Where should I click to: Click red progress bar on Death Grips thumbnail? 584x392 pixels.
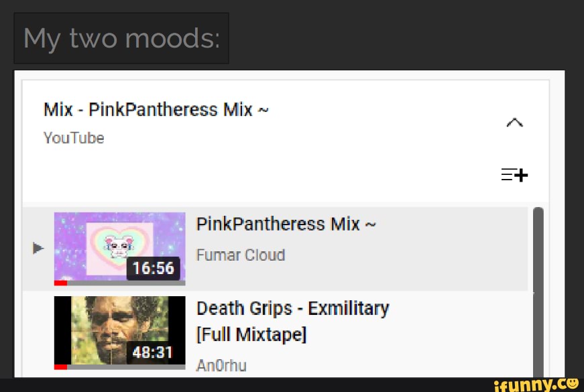pos(61,367)
